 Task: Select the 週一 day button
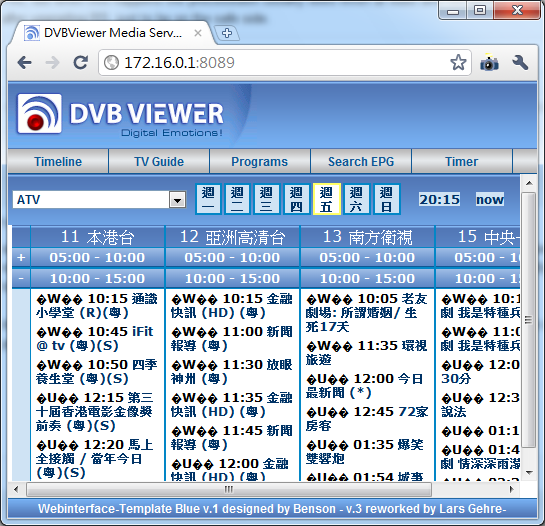point(208,199)
